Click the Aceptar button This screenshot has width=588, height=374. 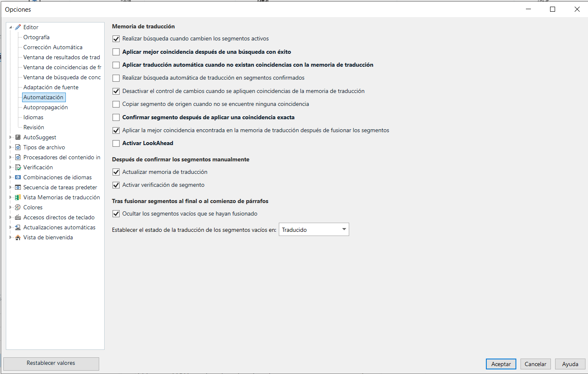coord(501,364)
